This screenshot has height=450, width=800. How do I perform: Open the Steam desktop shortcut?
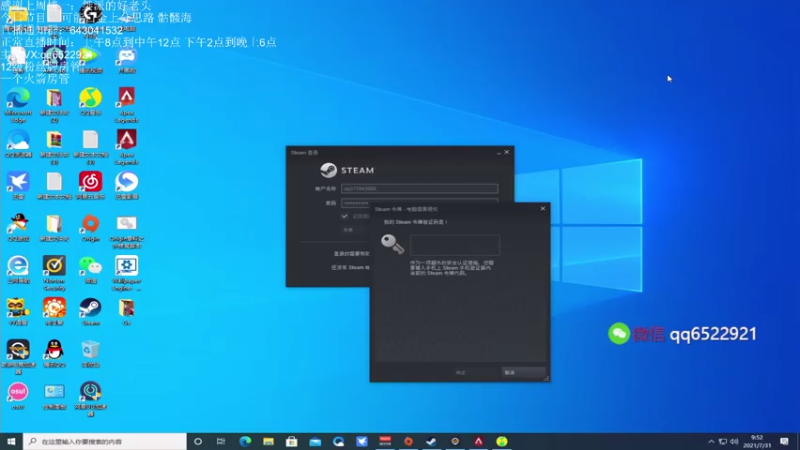click(91, 311)
